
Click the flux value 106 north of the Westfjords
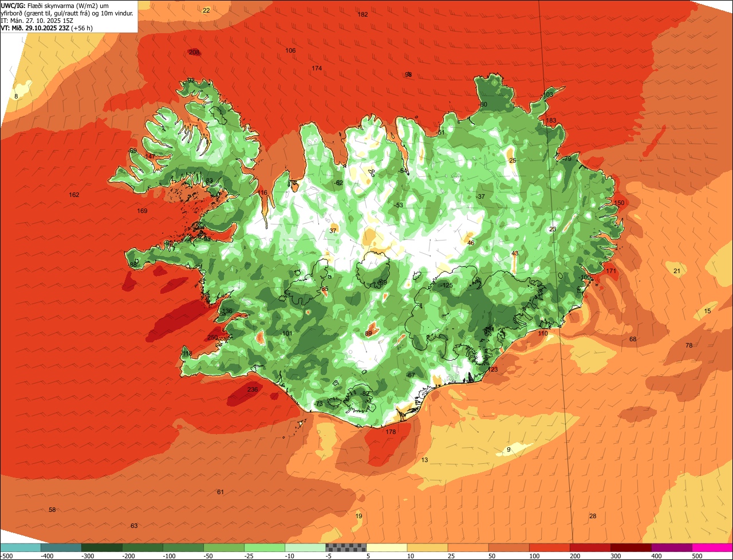[x=290, y=50]
